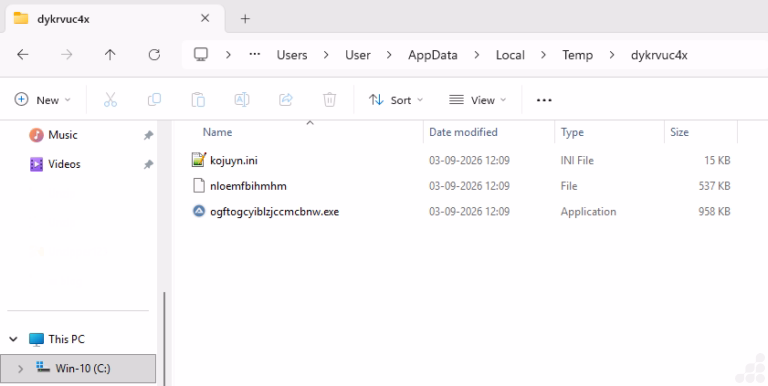The height and width of the screenshot is (386, 768).
Task: Unpin Music via its pin icon
Action: [x=148, y=135]
